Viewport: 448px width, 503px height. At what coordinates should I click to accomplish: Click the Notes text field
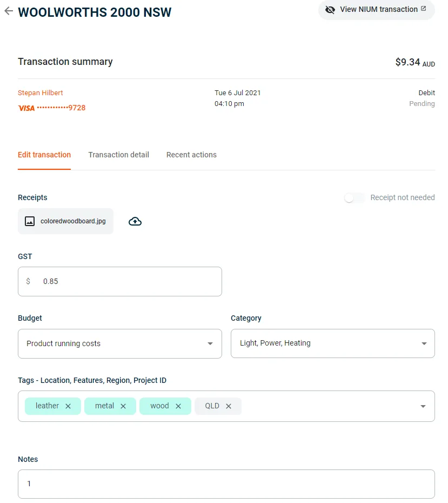coord(226,484)
